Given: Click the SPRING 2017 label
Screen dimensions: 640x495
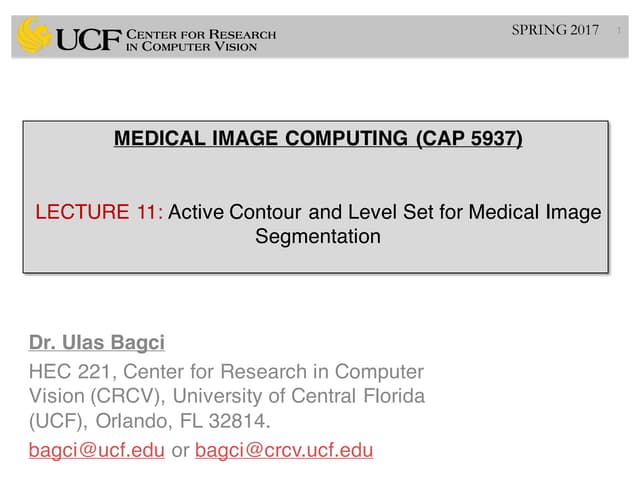Looking at the screenshot, I should [x=554, y=29].
